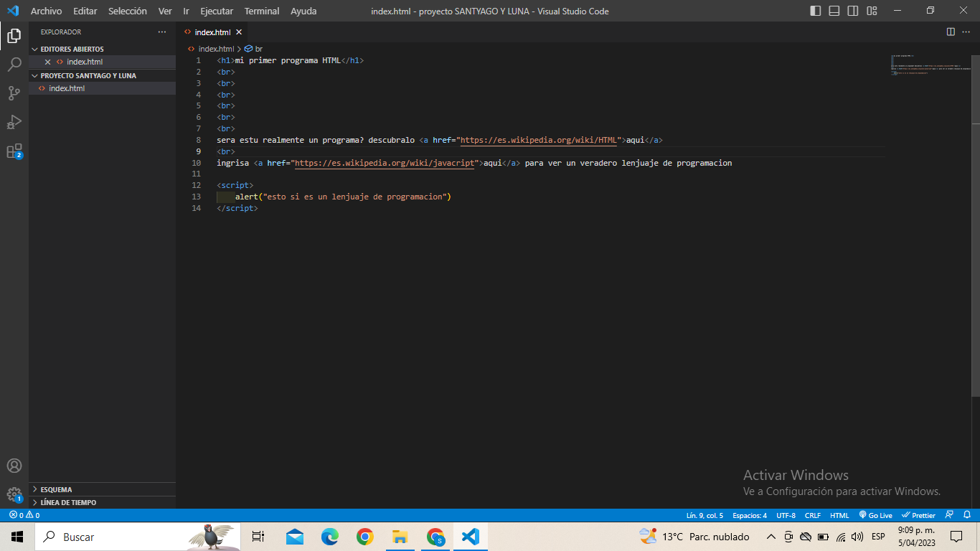Image resolution: width=980 pixels, height=551 pixels.
Task: Open weather widget 13°C Parc. nublado
Action: point(694,537)
